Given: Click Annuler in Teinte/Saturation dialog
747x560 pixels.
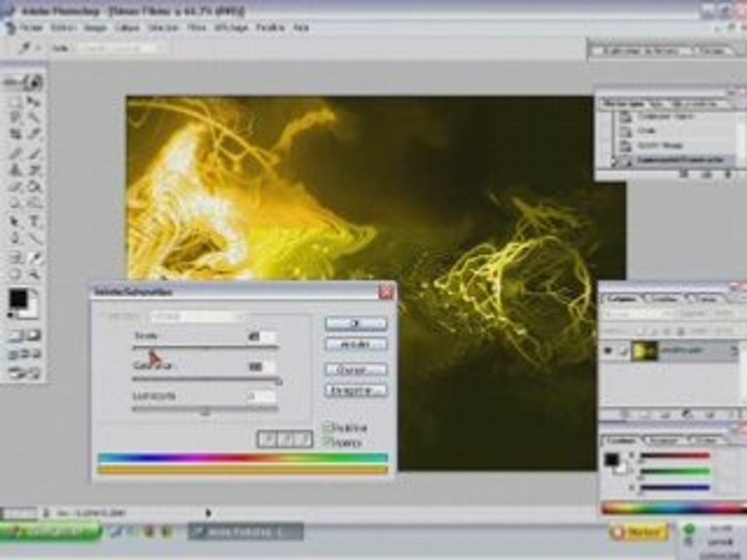Looking at the screenshot, I should coord(356,344).
